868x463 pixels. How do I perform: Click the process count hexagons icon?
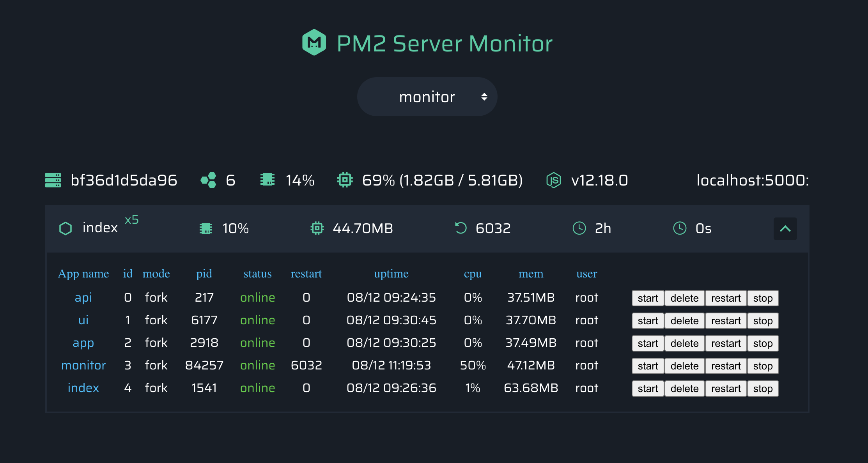point(208,180)
